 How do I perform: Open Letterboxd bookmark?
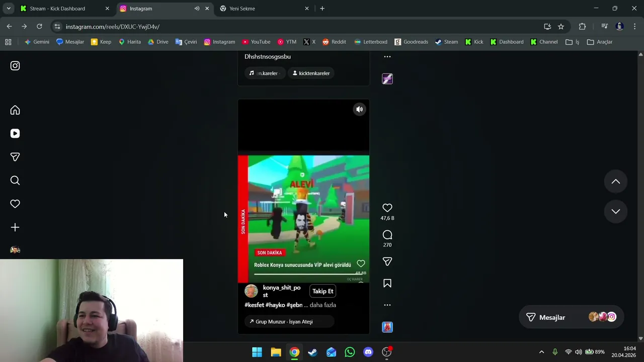pos(371,42)
